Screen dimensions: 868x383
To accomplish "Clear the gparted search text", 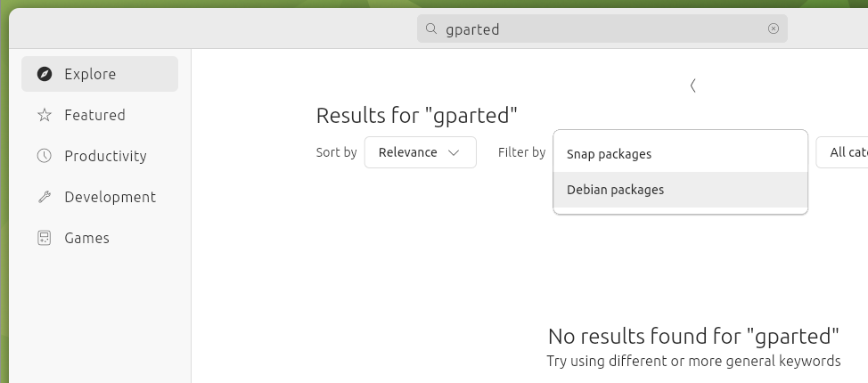I will 774,29.
